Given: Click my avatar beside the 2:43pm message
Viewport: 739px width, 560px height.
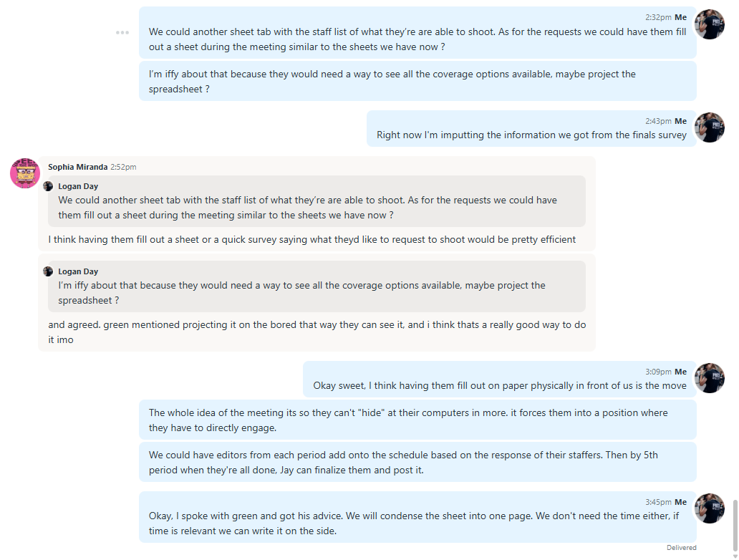Looking at the screenshot, I should tap(710, 127).
